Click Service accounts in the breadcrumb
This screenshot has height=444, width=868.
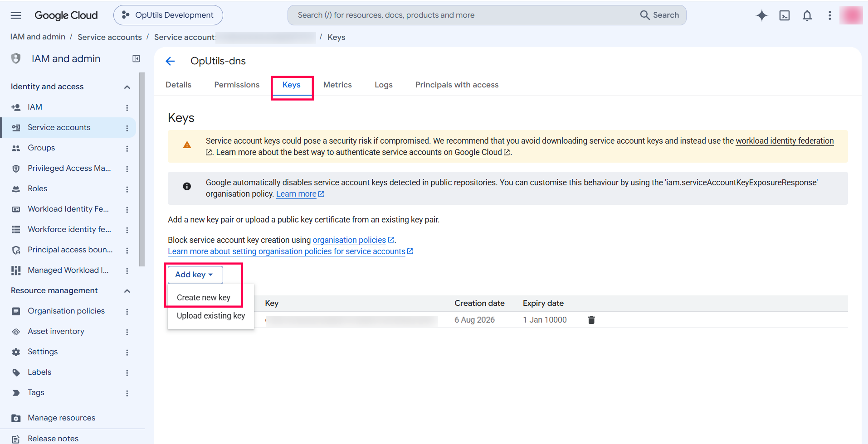tap(110, 37)
